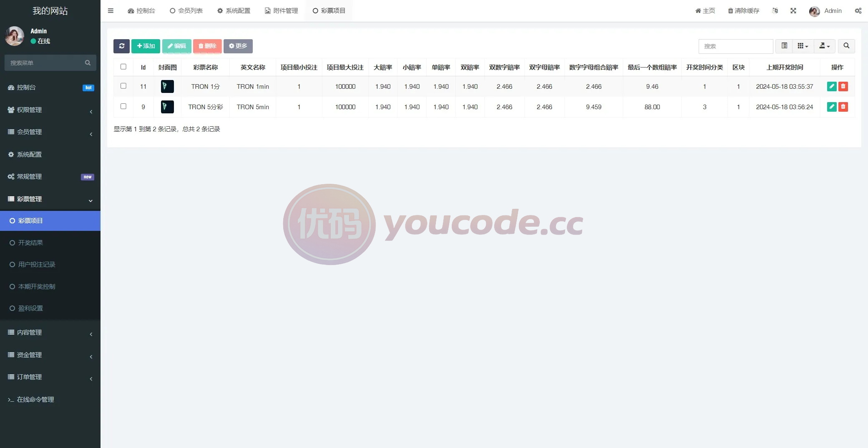Focus the table 搜索 input field
The height and width of the screenshot is (448, 868).
pos(736,46)
